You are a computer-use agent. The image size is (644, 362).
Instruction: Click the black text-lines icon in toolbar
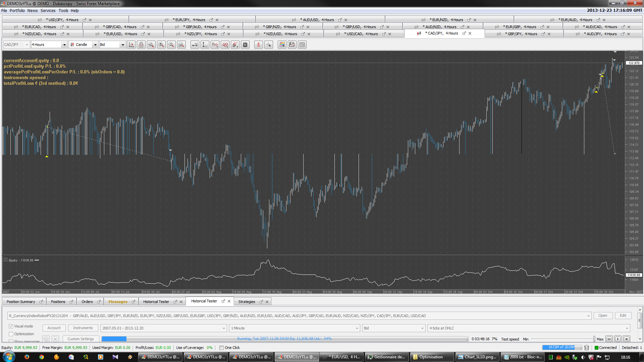click(x=245, y=45)
